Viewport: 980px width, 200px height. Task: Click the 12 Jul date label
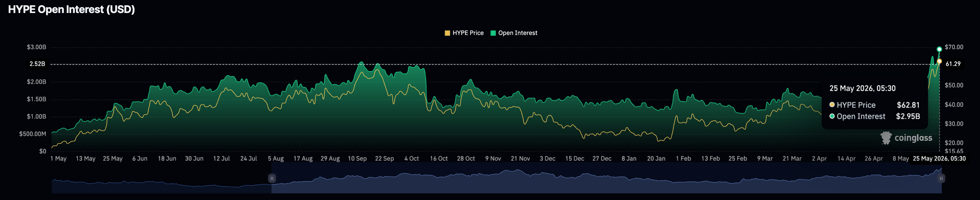(221, 159)
